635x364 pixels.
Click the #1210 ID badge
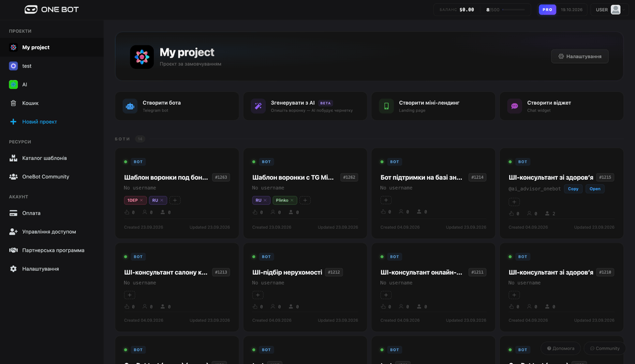coord(605,272)
